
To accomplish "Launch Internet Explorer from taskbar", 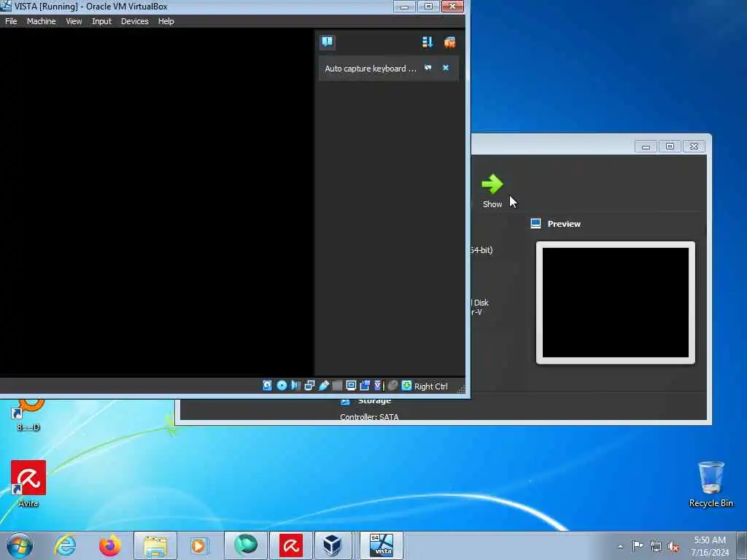I will 65,545.
